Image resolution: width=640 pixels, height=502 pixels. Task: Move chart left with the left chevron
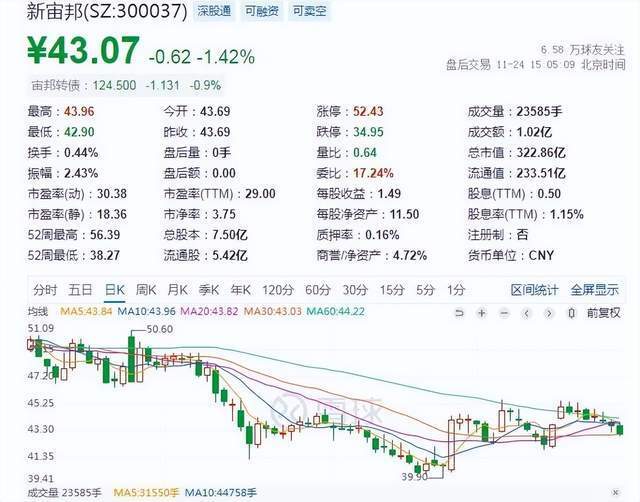[527, 313]
